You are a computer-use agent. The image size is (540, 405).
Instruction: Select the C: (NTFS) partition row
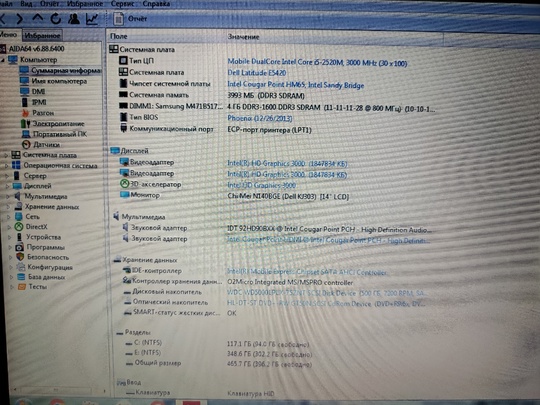(x=217, y=343)
